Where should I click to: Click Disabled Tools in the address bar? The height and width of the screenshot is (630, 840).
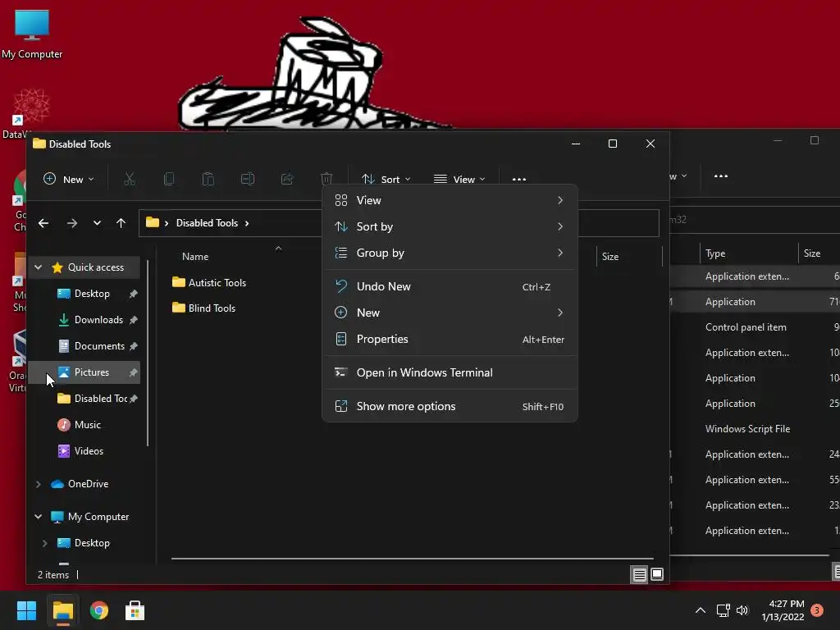tap(207, 223)
